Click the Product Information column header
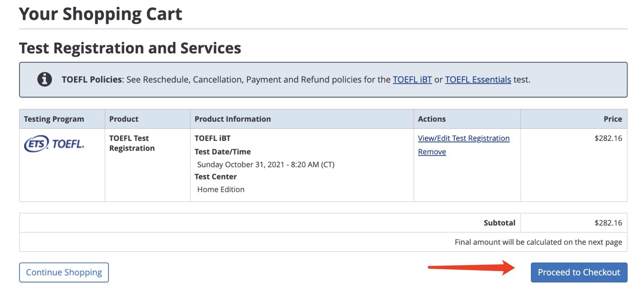Viewport: 644px width, 299px height. click(x=233, y=119)
